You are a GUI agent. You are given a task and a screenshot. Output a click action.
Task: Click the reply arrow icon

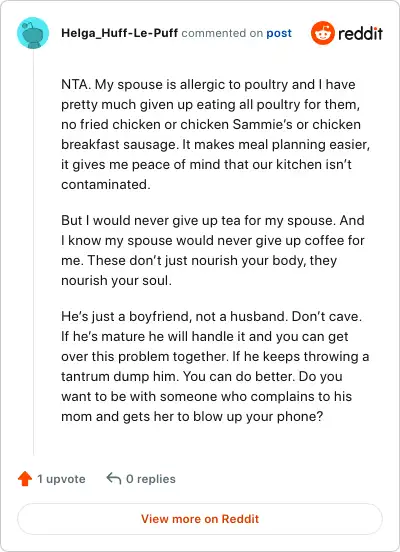tap(114, 478)
